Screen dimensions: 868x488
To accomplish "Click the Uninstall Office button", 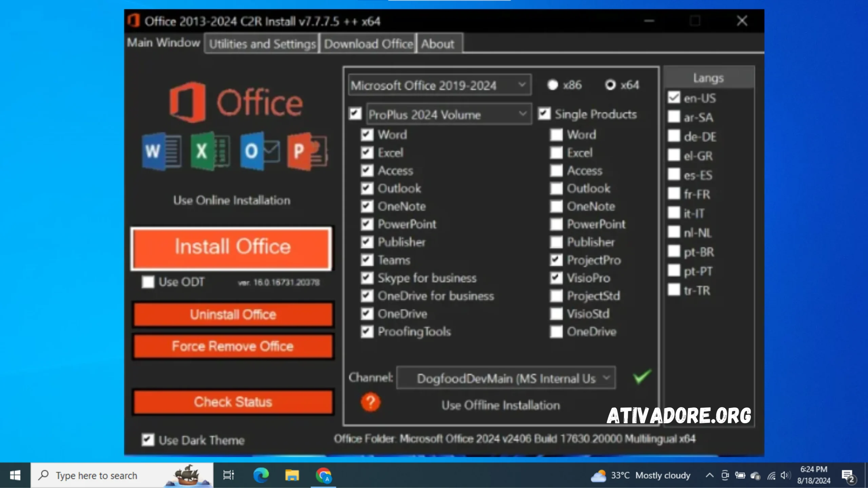I will 233,314.
